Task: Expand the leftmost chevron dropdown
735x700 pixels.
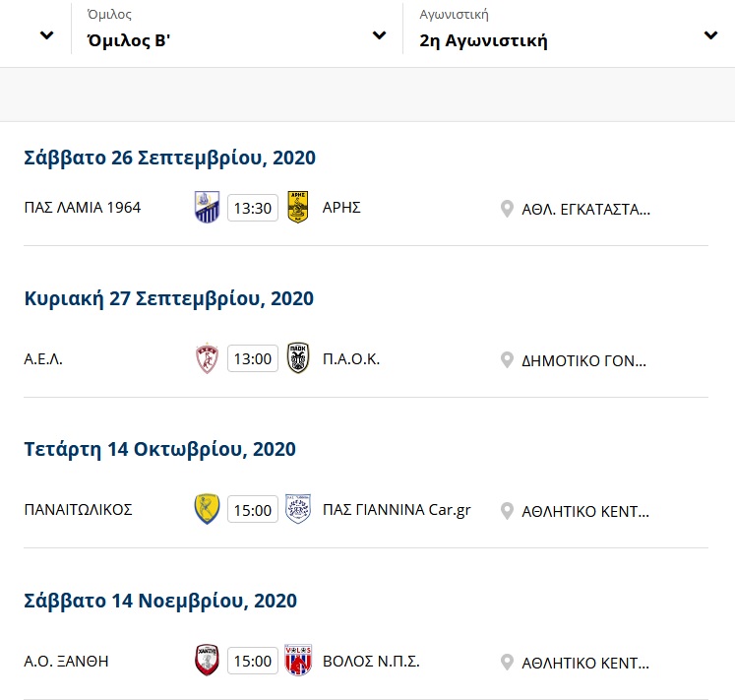Action: click(47, 35)
